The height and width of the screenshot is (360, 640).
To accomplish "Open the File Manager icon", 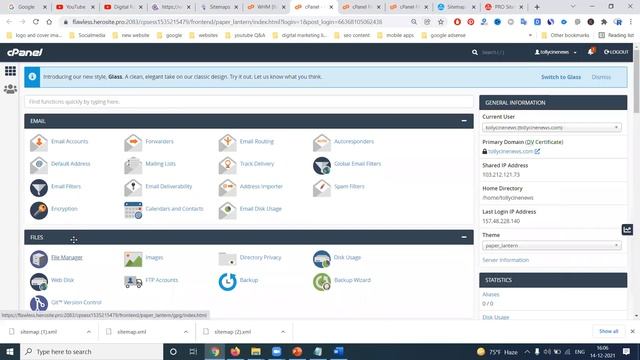I will [38, 259].
